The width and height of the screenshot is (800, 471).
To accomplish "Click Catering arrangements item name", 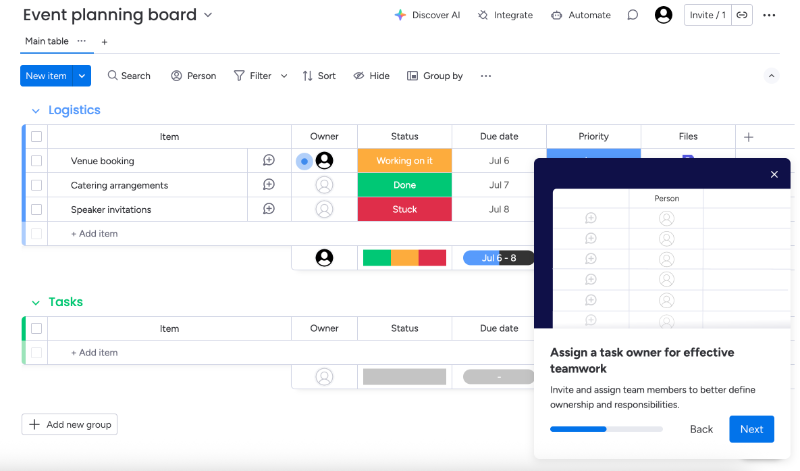I will (119, 185).
